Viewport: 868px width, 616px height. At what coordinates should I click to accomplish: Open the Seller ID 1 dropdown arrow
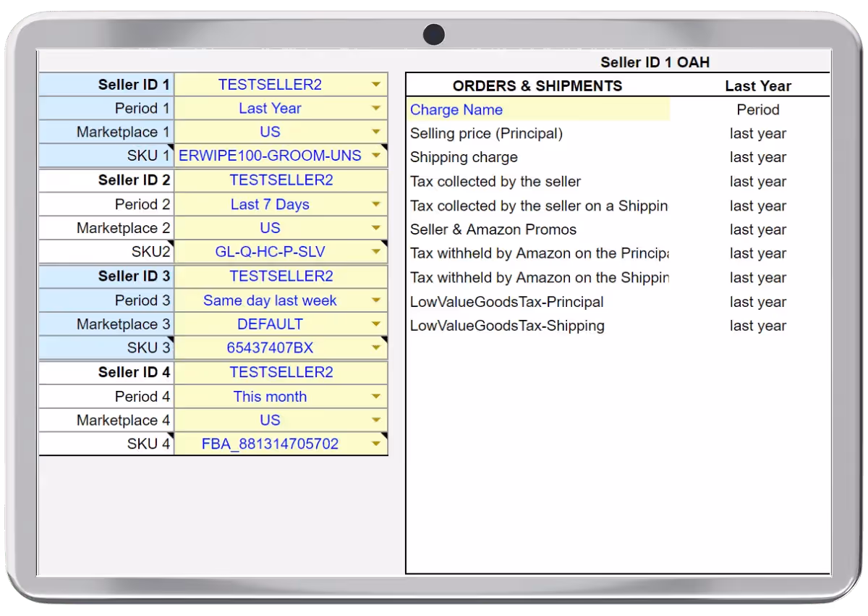pyautogui.click(x=375, y=85)
